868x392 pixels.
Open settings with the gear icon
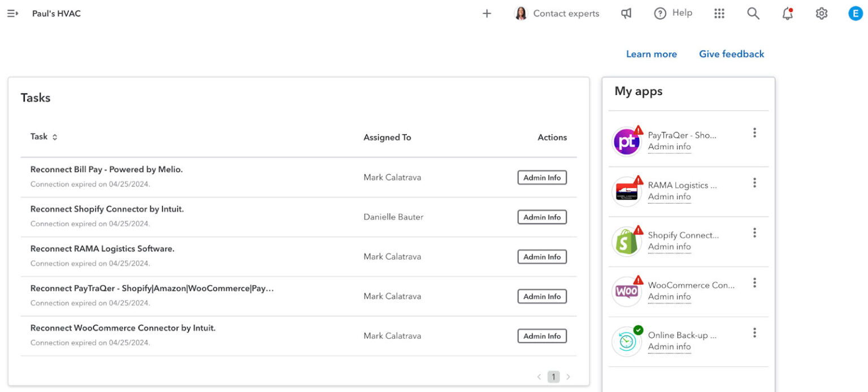click(821, 13)
